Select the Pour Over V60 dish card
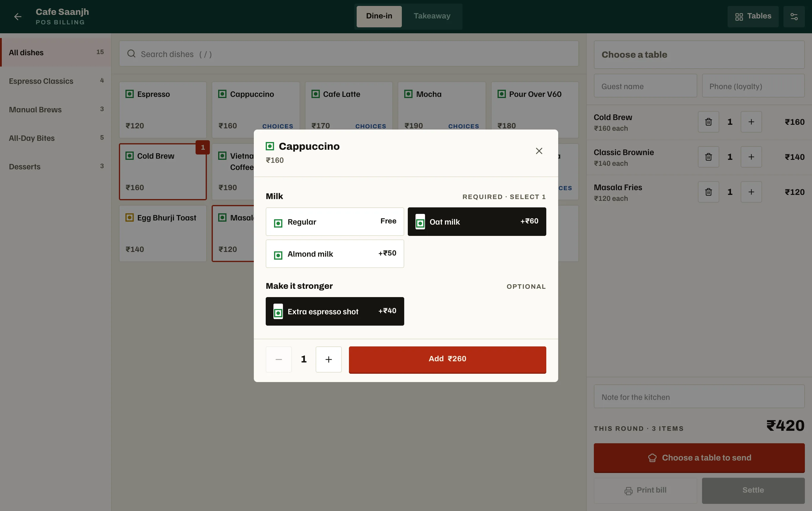This screenshot has width=812, height=511. (535, 110)
